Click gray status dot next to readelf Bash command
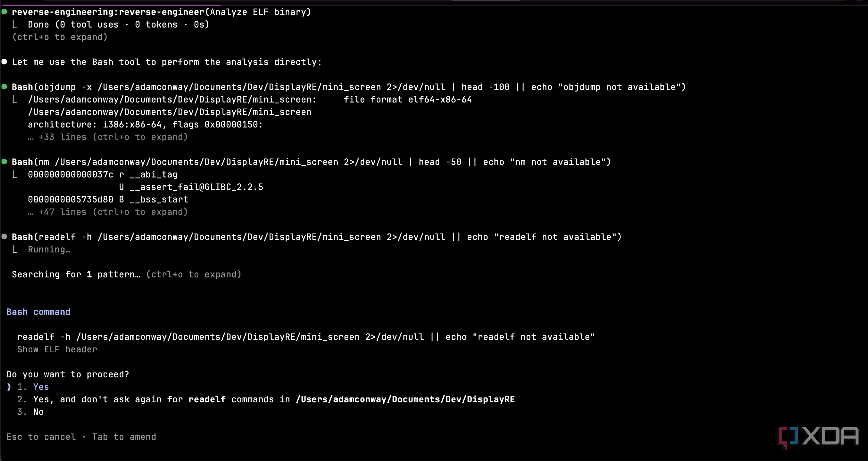Image resolution: width=868 pixels, height=461 pixels. click(4, 237)
